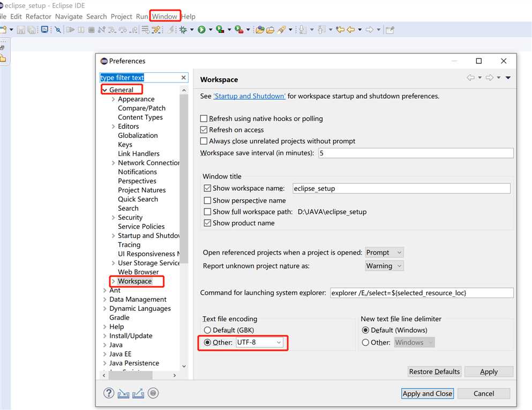Click the green Run play icon

(x=201, y=30)
